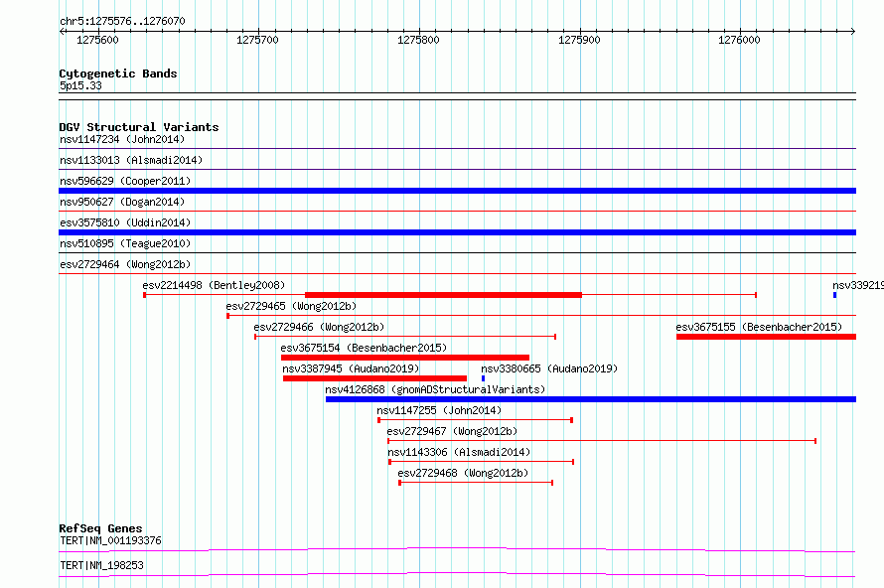Select the nsv596629 (Cooper2011) blue bar
This screenshot has width=884, height=588.
pyautogui.click(x=457, y=191)
